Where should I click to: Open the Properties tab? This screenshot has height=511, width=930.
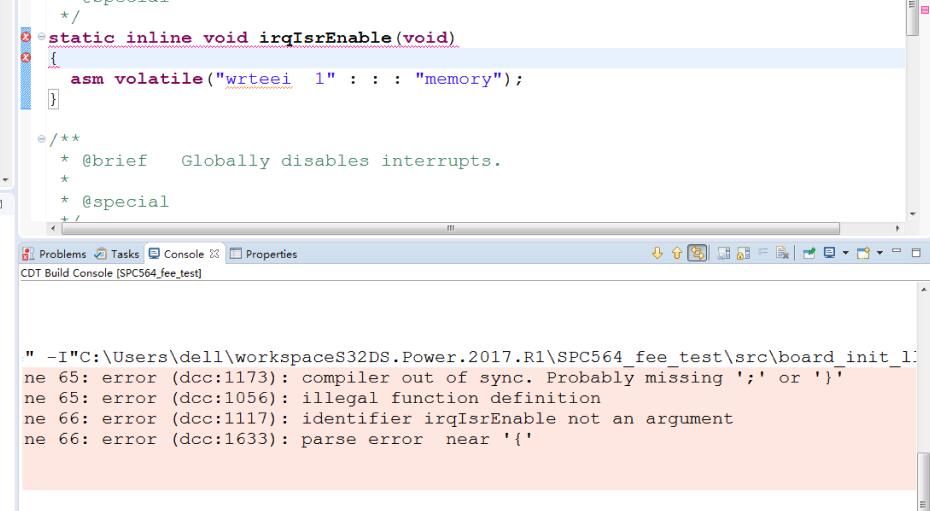click(x=264, y=254)
